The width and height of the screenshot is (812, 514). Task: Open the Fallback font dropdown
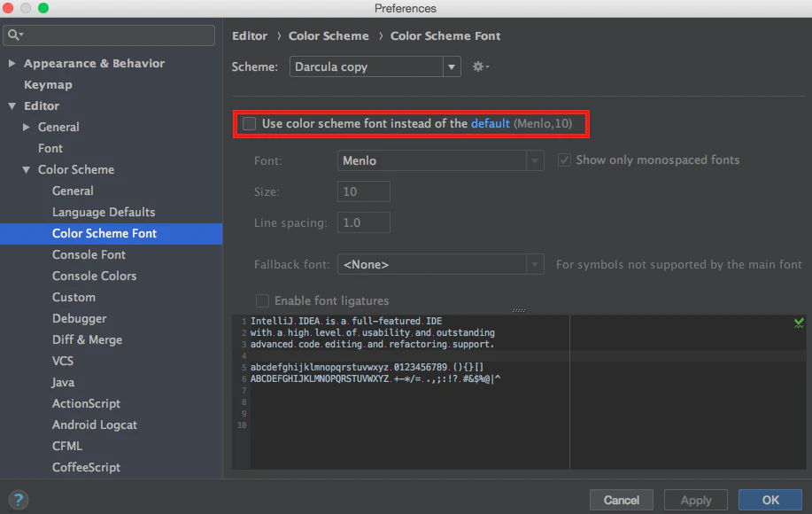click(x=440, y=264)
